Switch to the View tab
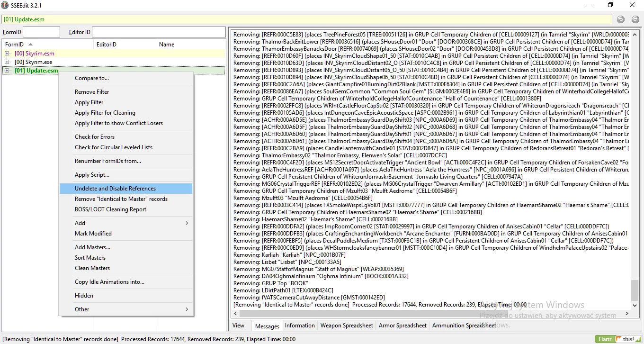 (x=239, y=326)
